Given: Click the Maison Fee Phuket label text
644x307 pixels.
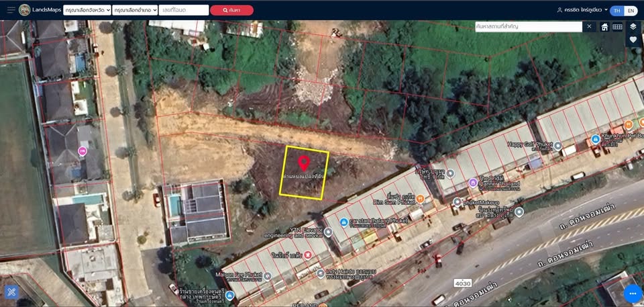Looking at the screenshot, I should pos(239,274).
